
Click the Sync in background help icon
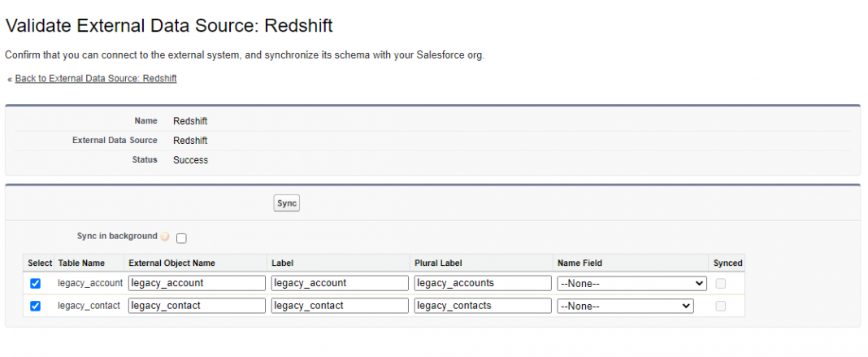coord(165,237)
